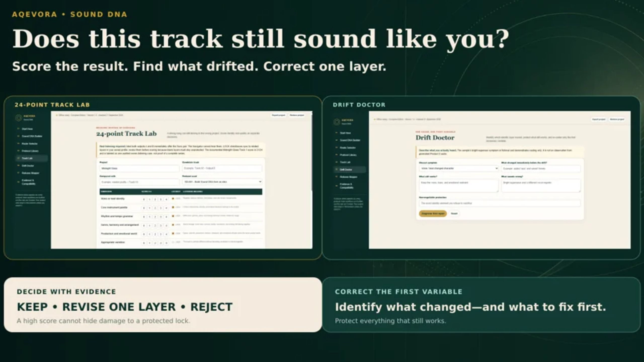The image size is (644, 362).
Task: Select Track Lab in the Track Lab screenshot sidebar
Action: point(32,158)
